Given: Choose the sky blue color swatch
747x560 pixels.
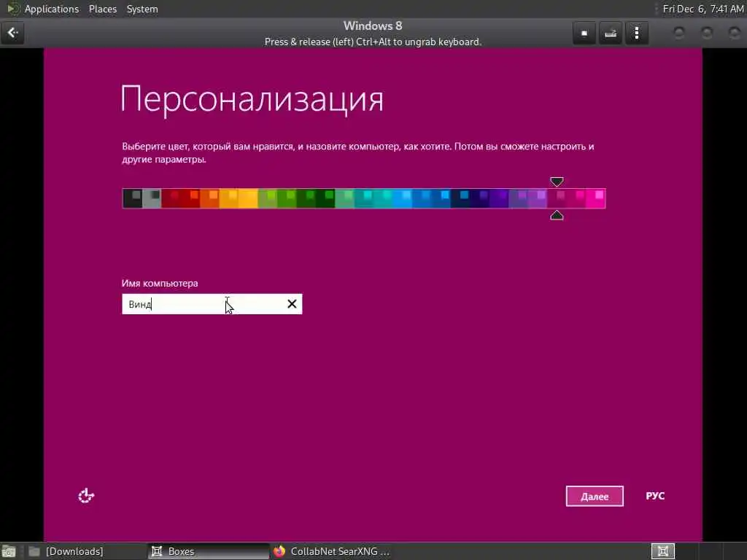Looking at the screenshot, I should (x=403, y=198).
